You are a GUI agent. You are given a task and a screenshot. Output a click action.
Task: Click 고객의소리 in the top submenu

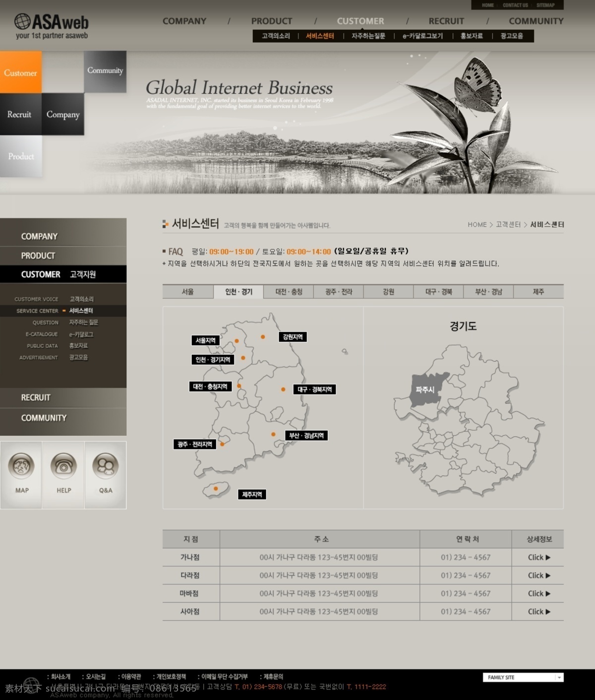pyautogui.click(x=276, y=36)
